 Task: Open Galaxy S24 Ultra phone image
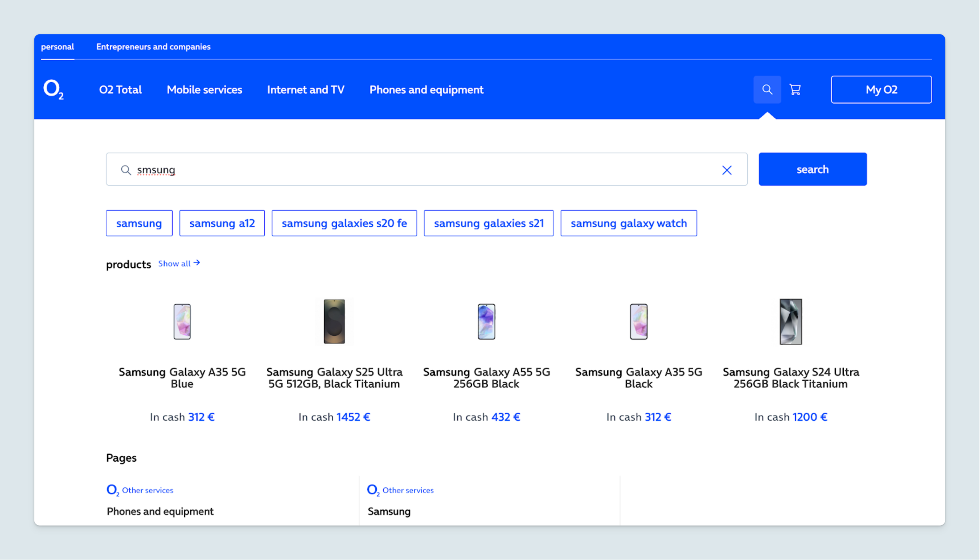coord(791,322)
